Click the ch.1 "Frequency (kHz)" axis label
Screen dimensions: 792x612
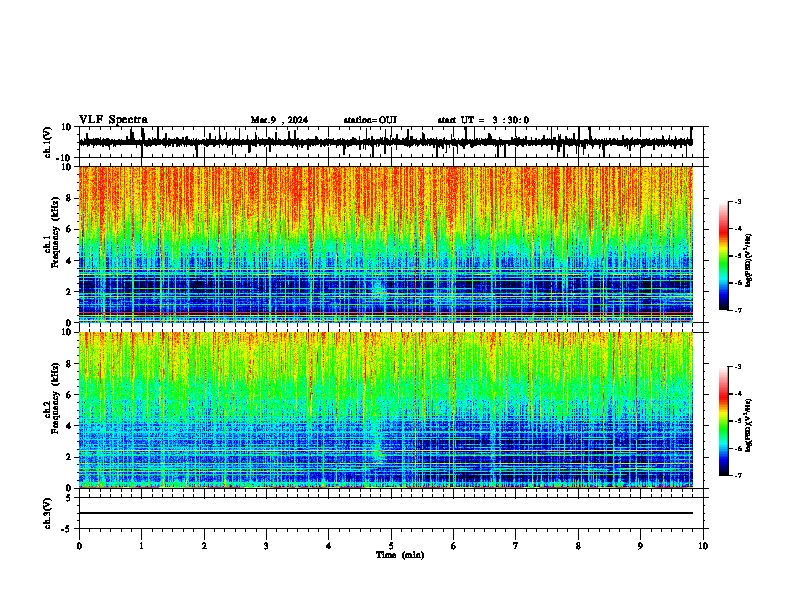(55, 233)
